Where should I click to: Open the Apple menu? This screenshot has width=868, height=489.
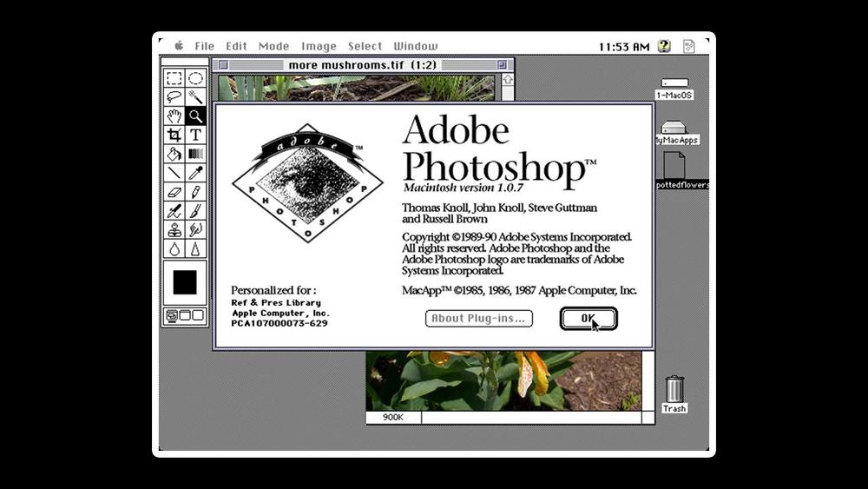[179, 46]
